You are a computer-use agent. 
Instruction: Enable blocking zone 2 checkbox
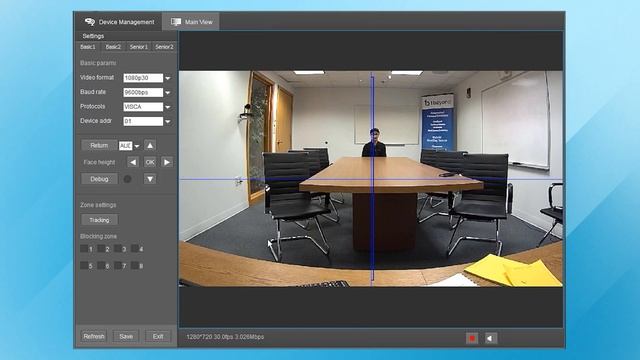pyautogui.click(x=101, y=249)
